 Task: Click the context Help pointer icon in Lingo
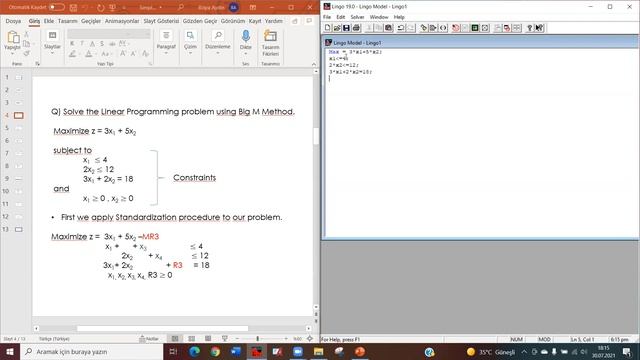(539, 28)
